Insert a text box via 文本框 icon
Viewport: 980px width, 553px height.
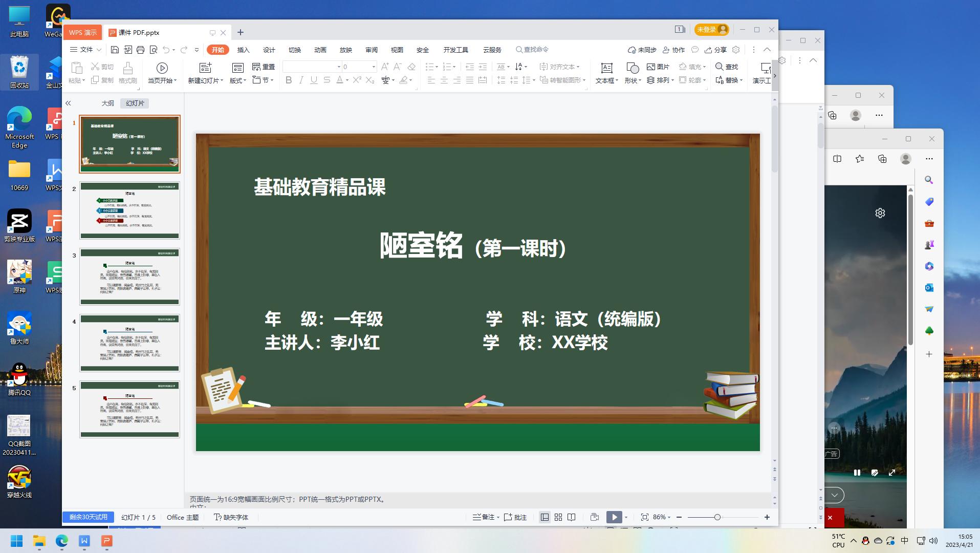point(606,72)
